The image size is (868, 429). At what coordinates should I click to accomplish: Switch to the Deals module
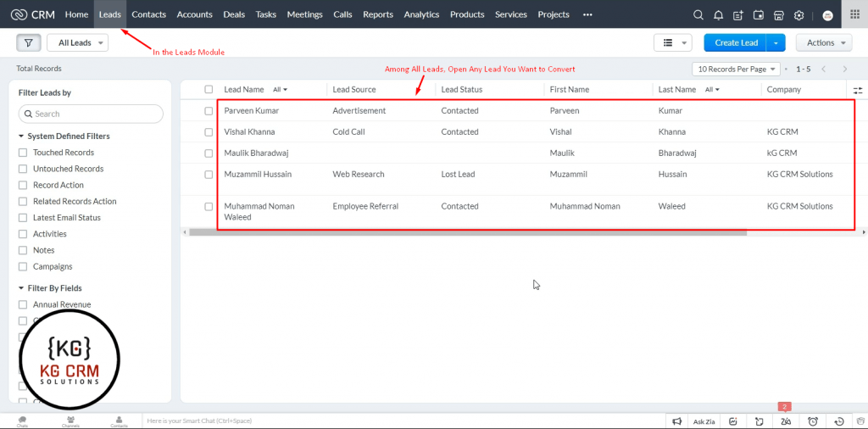[x=234, y=14]
